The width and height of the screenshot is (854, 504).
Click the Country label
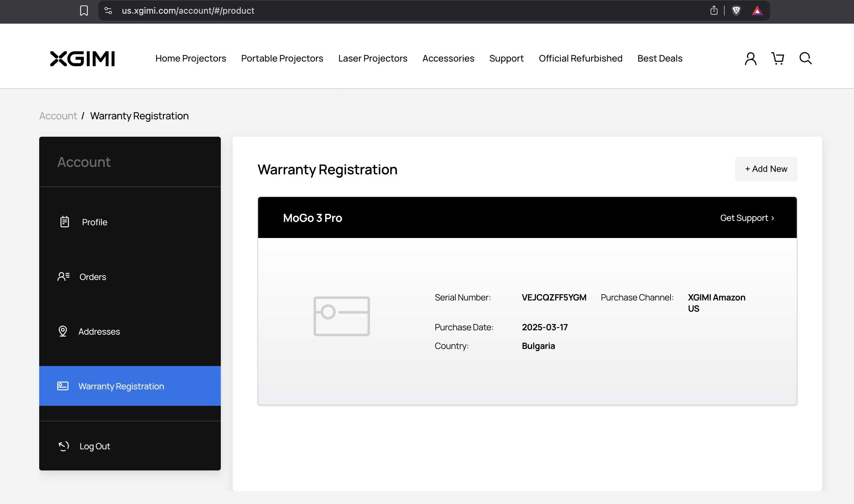tap(451, 346)
